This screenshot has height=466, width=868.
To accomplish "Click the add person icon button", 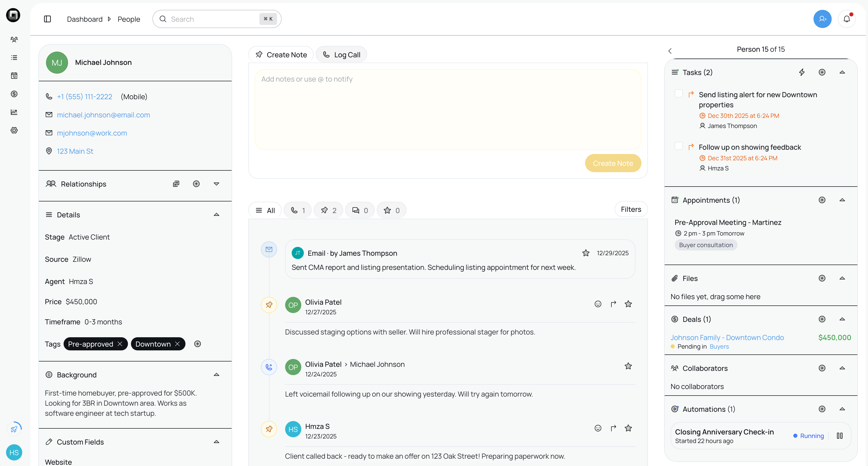I will (822, 19).
